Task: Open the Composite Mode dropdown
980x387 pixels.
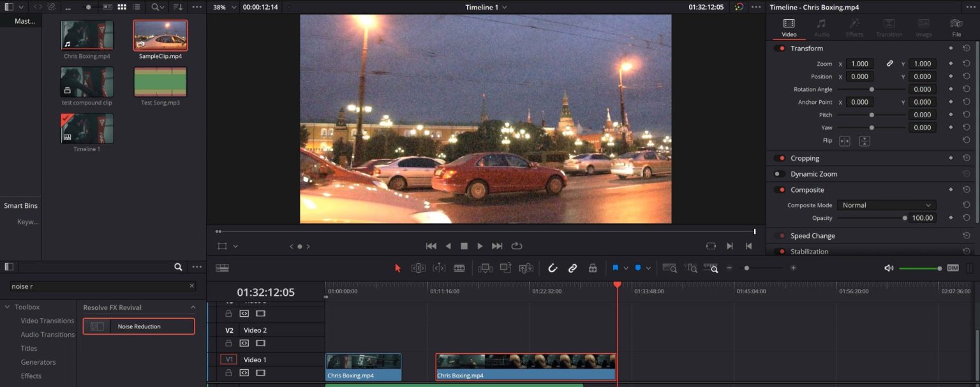Action: pos(886,205)
